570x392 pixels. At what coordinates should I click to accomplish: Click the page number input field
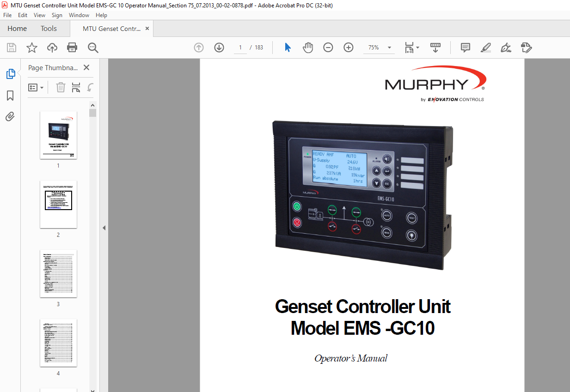pyautogui.click(x=240, y=48)
